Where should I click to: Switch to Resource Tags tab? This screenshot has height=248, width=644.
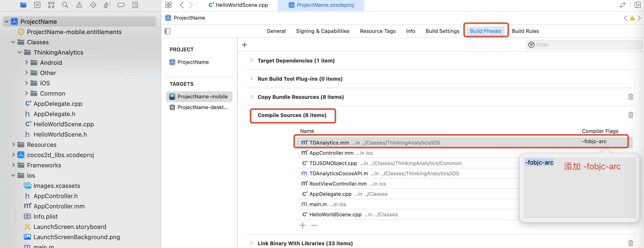377,31
